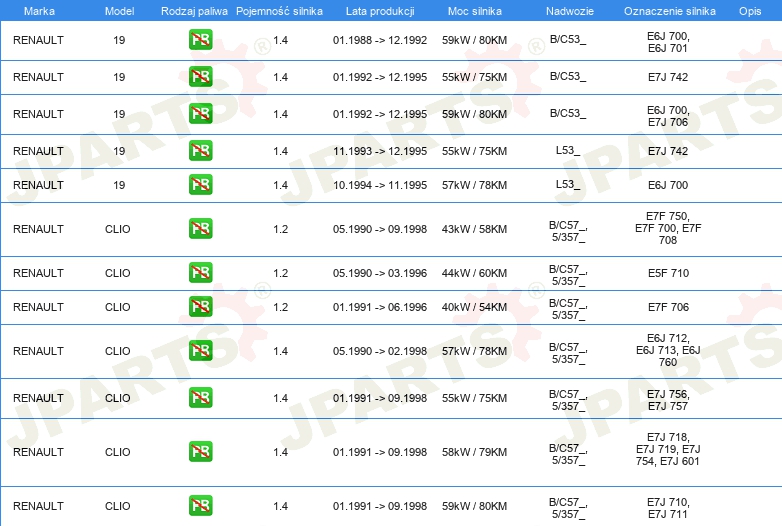
Task: Click the Nadwozie column header
Action: 570,11
